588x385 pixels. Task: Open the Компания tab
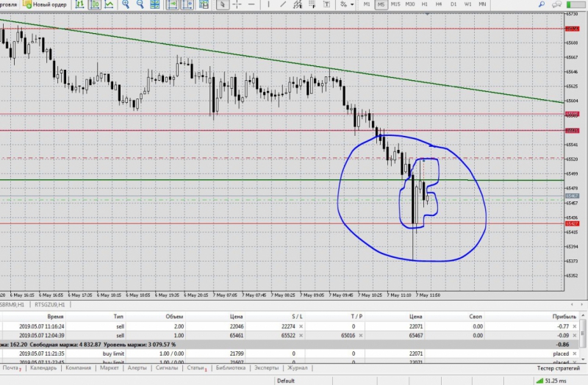point(78,368)
